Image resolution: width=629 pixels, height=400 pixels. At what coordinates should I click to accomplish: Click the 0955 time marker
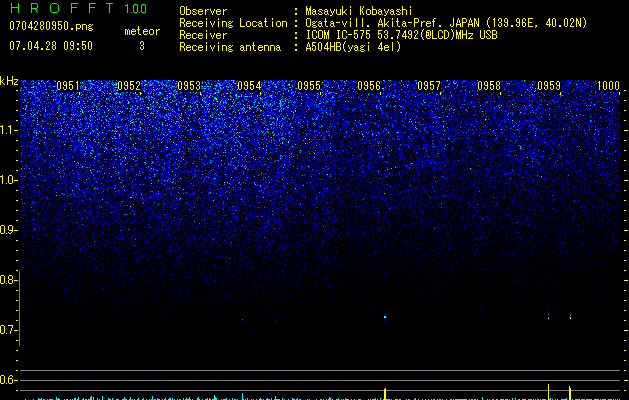click(309, 86)
